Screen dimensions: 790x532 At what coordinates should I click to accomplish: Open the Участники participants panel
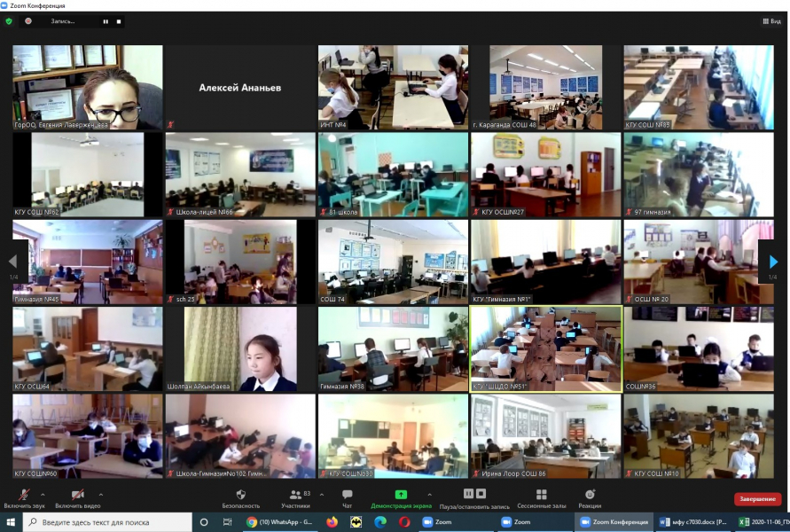coord(294,498)
